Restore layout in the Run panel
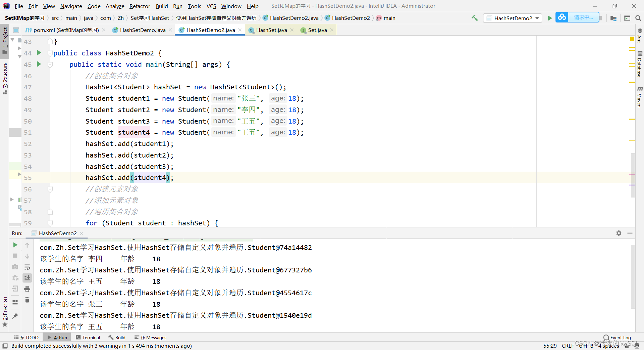Screen dimensions: 644x350 click(x=15, y=302)
